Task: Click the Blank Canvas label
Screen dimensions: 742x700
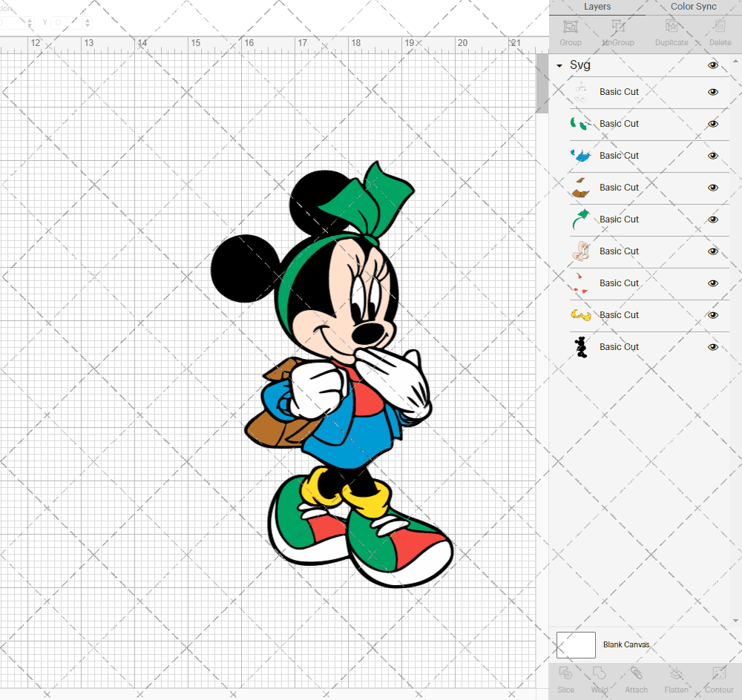Action: (x=626, y=644)
